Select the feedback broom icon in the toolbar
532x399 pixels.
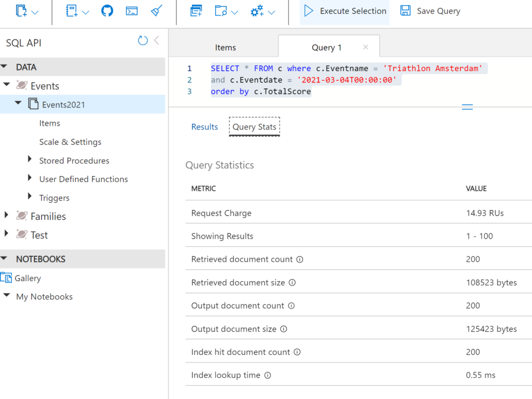pos(156,11)
